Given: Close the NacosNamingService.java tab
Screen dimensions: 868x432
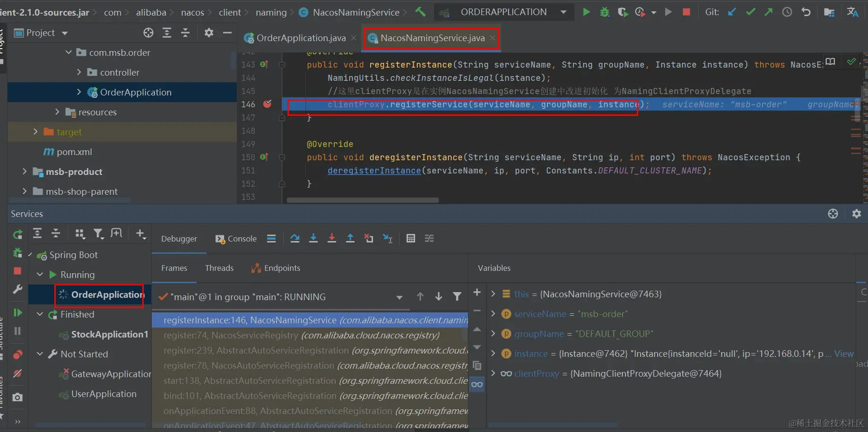Looking at the screenshot, I should 493,38.
